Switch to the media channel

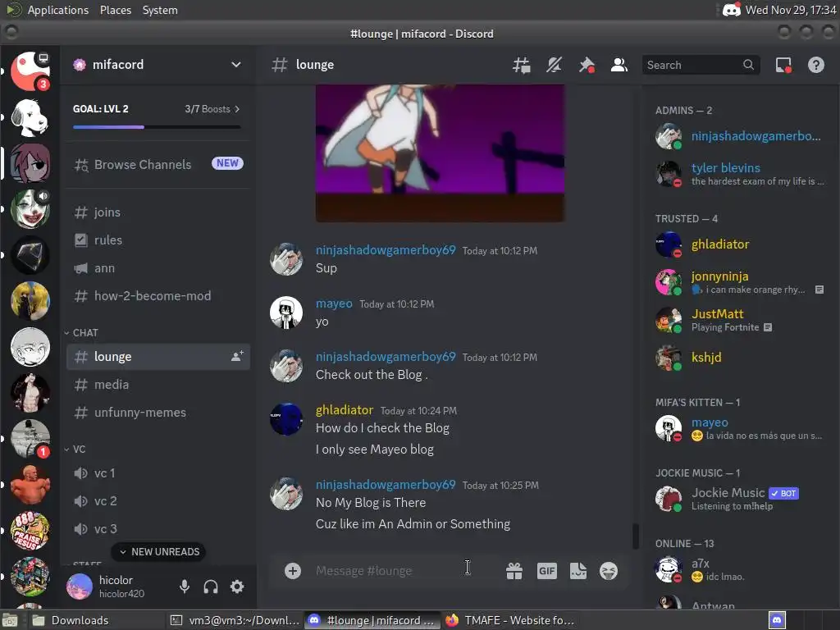[x=158, y=384]
